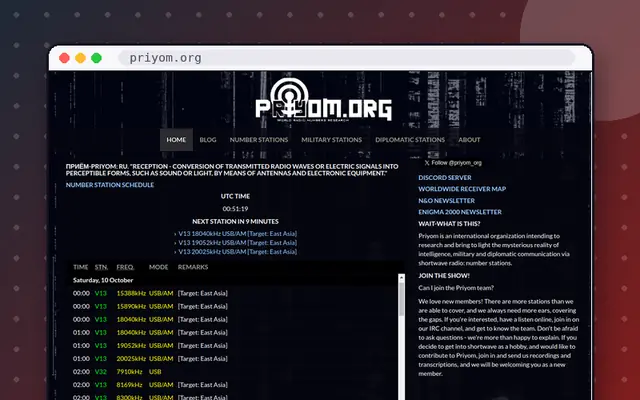This screenshot has width=640, height=400.
Task: Click the 'Wait-what is this?' heading
Action: (449, 224)
